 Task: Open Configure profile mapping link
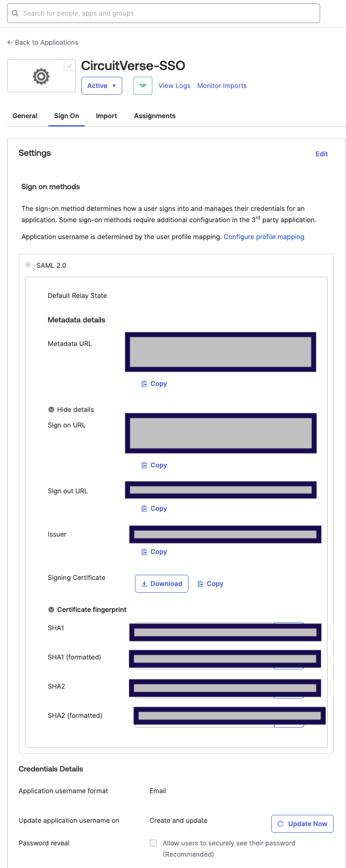tap(264, 237)
